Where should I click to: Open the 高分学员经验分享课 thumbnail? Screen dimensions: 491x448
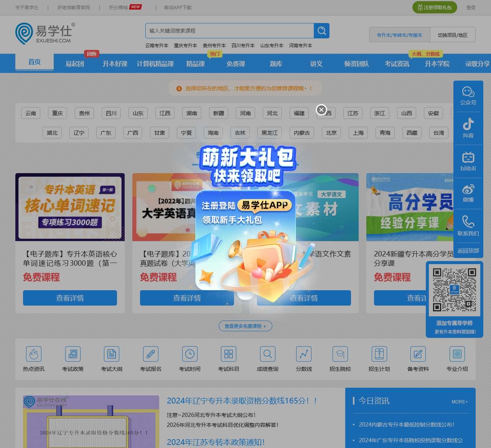(410, 207)
